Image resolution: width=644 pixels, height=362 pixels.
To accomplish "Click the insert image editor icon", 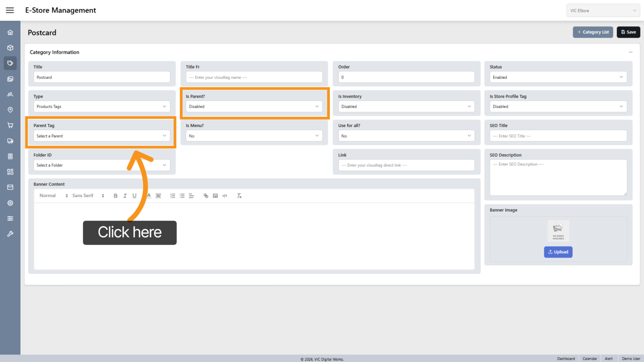I will click(215, 196).
